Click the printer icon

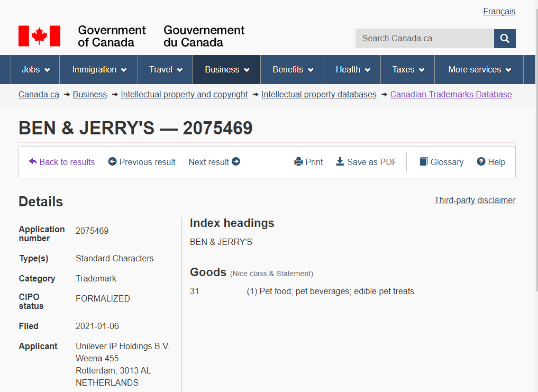click(298, 162)
